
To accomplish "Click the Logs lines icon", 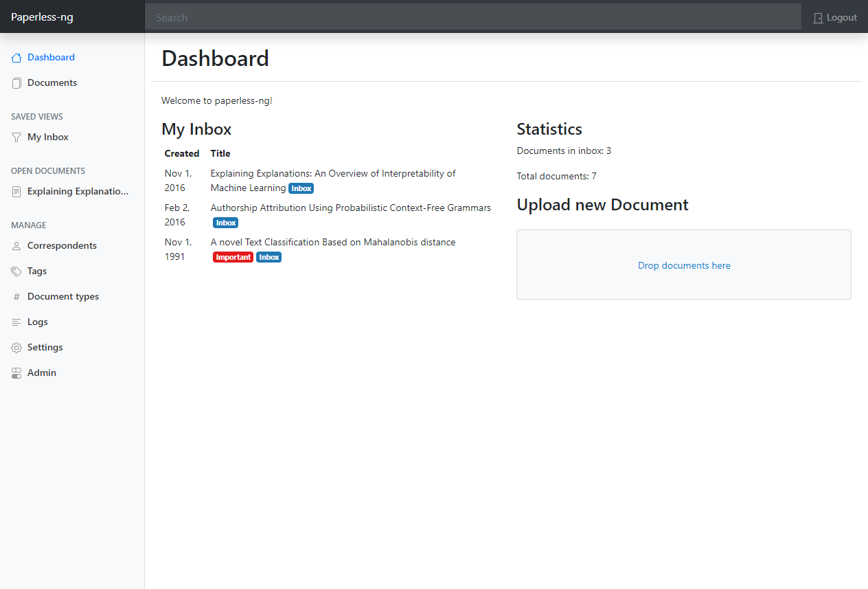I will pyautogui.click(x=16, y=322).
